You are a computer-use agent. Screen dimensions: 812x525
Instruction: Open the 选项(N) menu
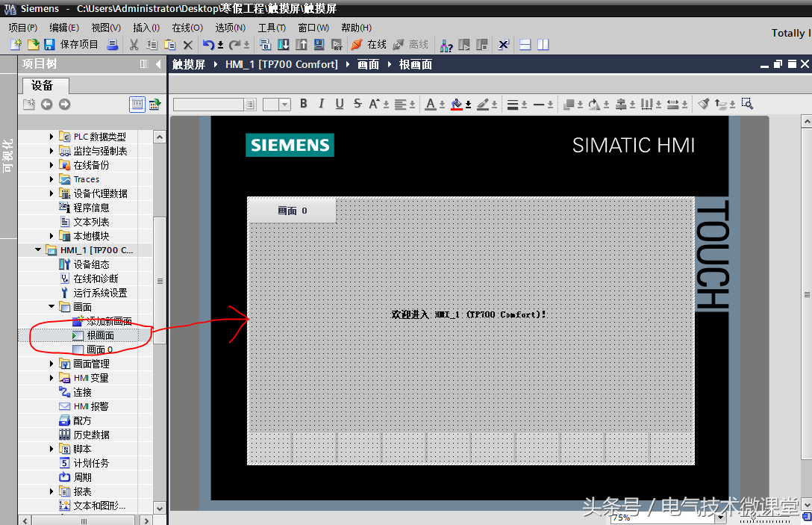[x=231, y=28]
